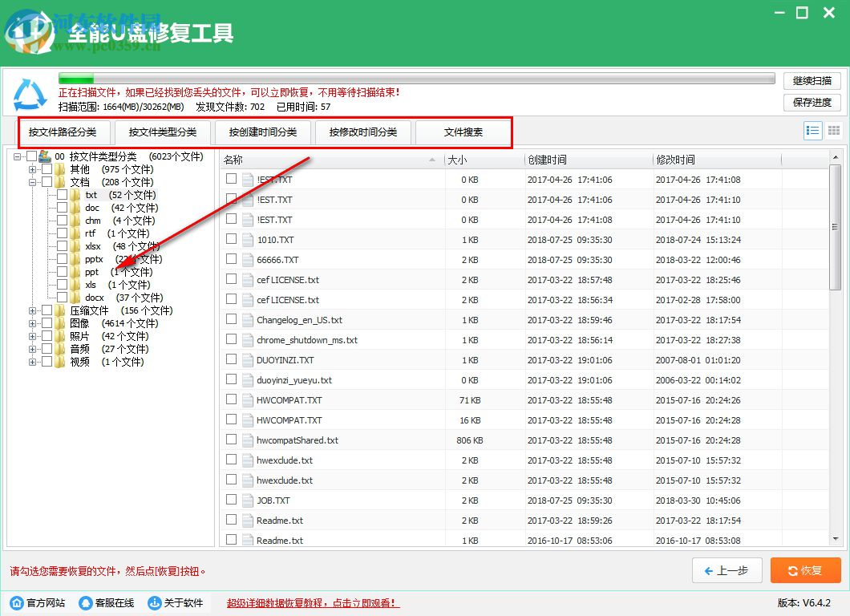Select the list view icon
Screen dimensions: 850x616
tap(812, 130)
